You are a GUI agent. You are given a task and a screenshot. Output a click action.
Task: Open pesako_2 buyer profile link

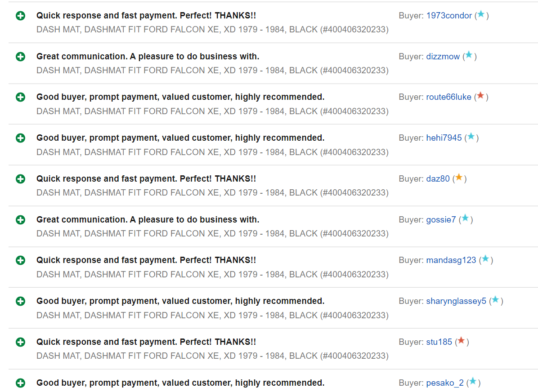tap(445, 383)
